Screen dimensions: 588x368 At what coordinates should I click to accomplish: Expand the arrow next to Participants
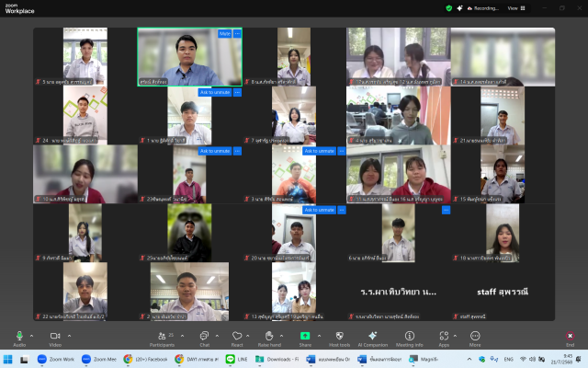pos(181,336)
